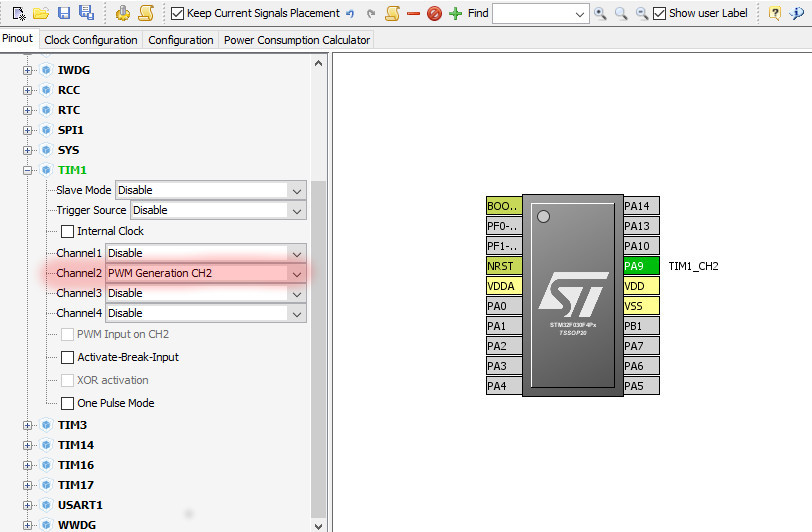This screenshot has height=532, width=812.
Task: Select the RTC tree item label
Action: coord(69,110)
